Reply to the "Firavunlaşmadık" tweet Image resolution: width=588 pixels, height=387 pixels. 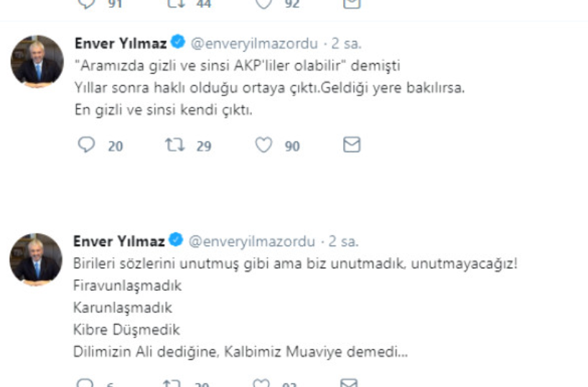[86, 383]
